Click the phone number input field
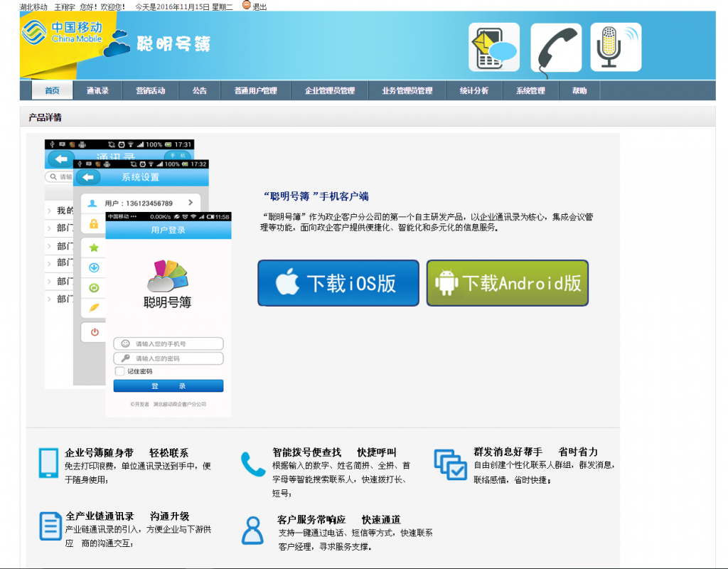The image size is (728, 569). [x=168, y=344]
